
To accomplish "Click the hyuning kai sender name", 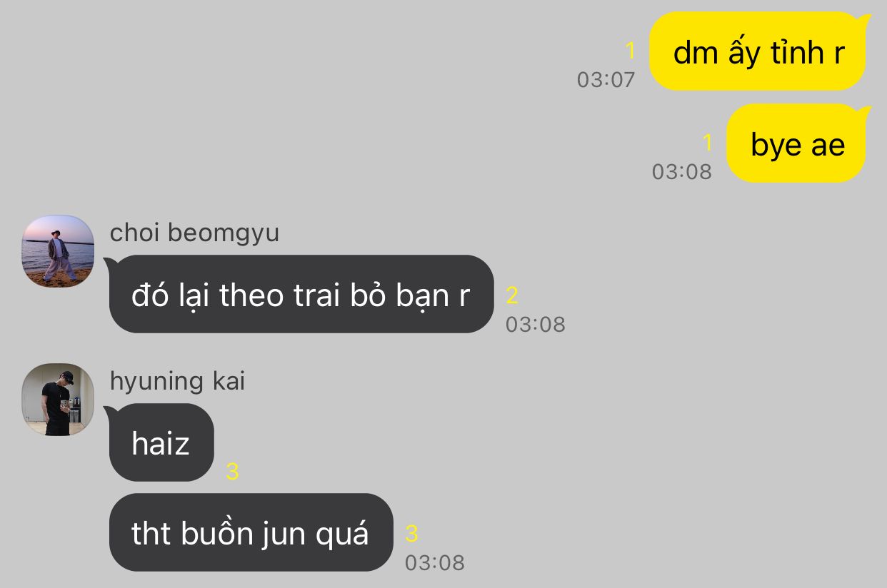I will point(177,381).
